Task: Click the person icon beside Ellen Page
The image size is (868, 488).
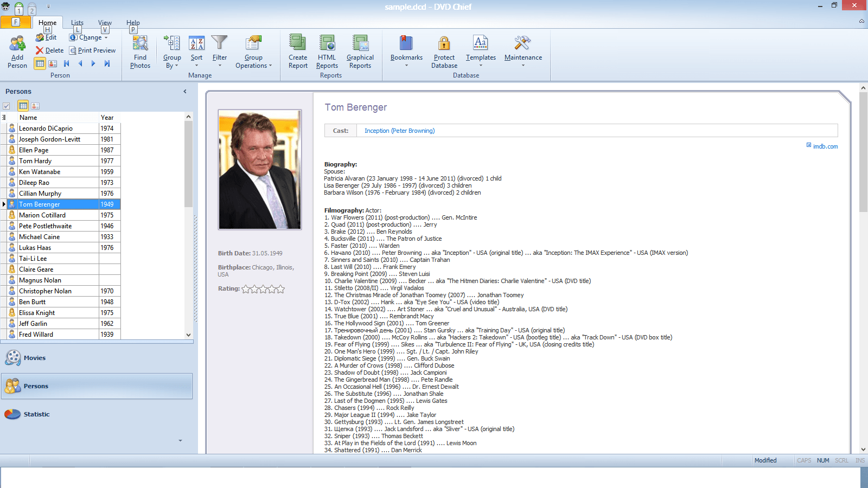Action: [12, 150]
